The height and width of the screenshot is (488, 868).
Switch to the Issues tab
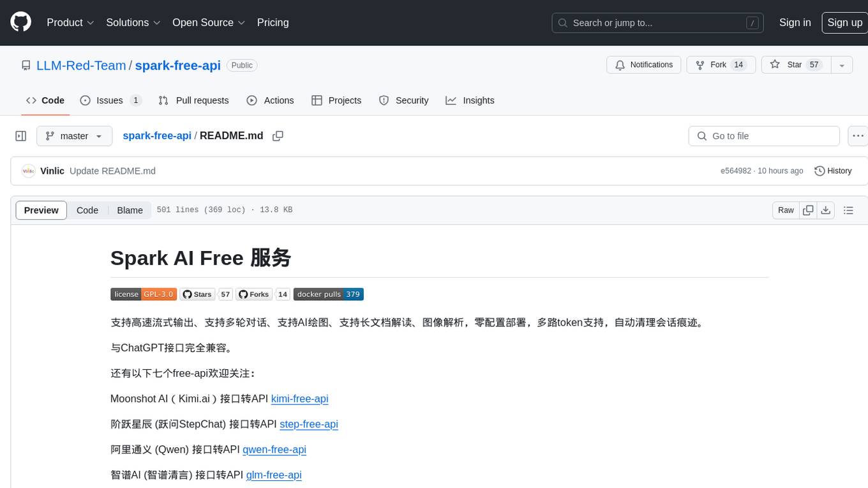[x=110, y=100]
